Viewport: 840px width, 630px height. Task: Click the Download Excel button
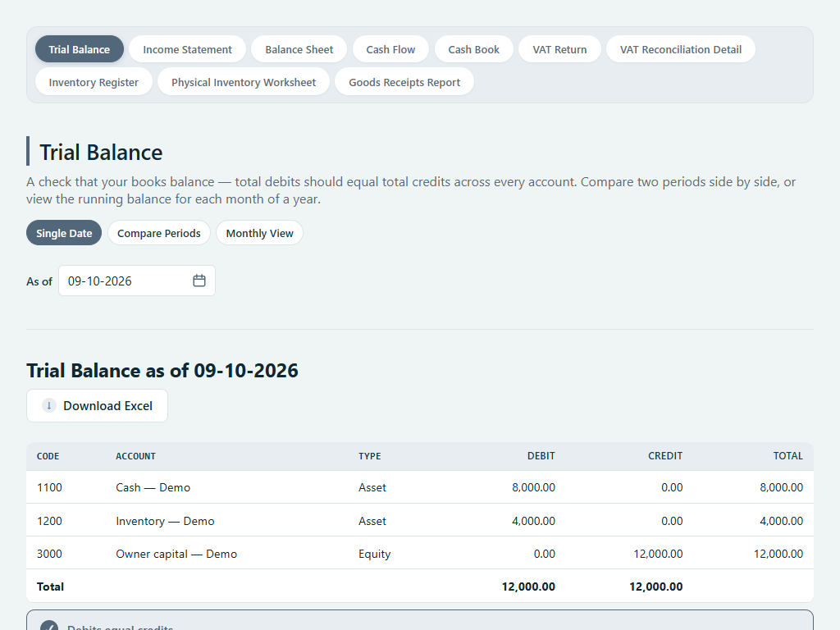97,405
